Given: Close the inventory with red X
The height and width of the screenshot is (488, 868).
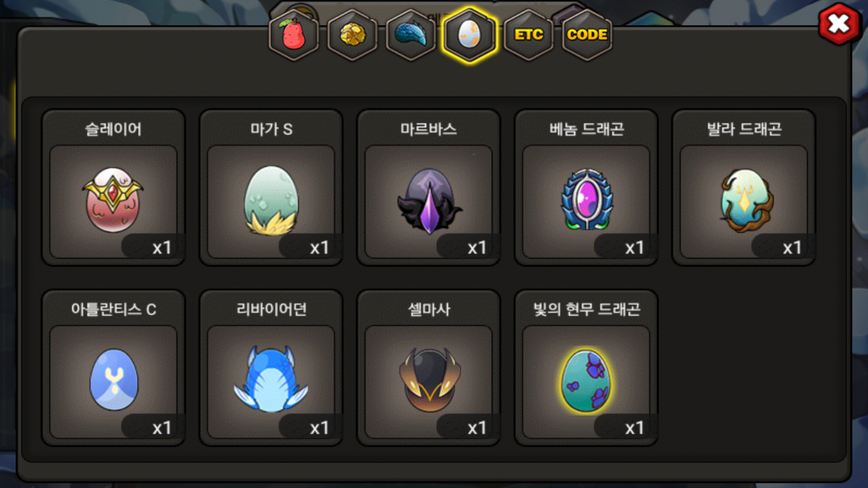Looking at the screenshot, I should coord(839,24).
